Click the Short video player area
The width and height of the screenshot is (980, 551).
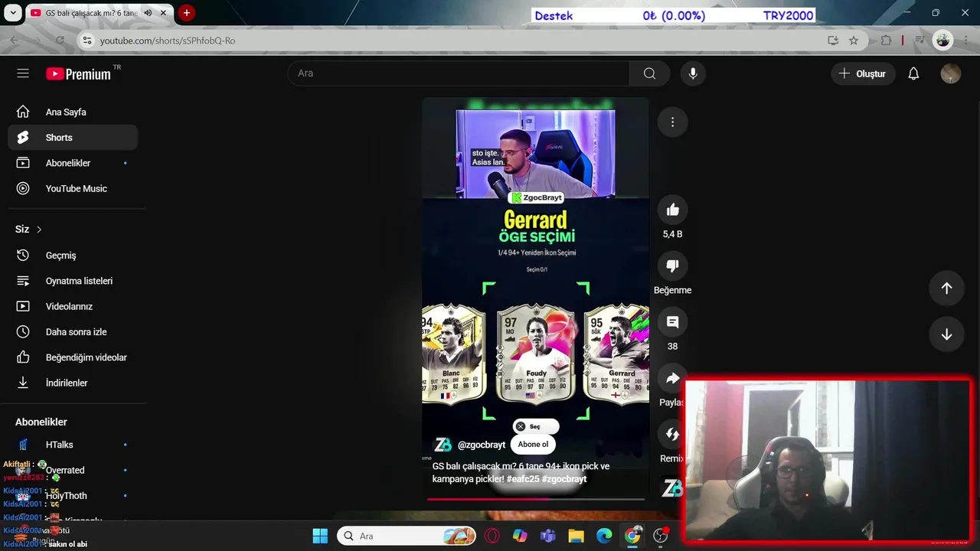[535, 298]
